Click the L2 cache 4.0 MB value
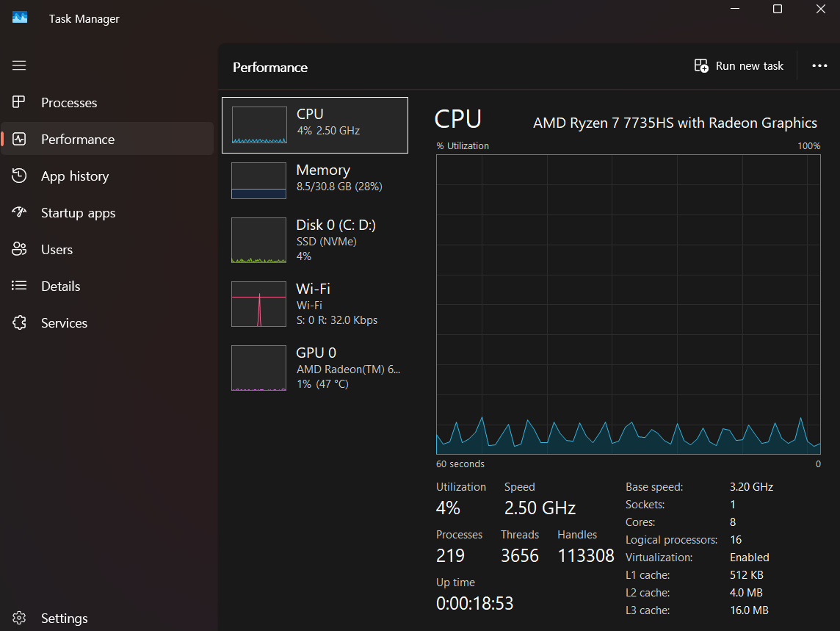 point(746,593)
